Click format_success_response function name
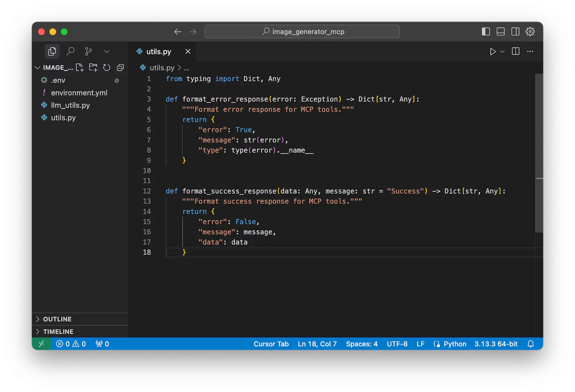This screenshot has width=575, height=392. pyautogui.click(x=229, y=191)
